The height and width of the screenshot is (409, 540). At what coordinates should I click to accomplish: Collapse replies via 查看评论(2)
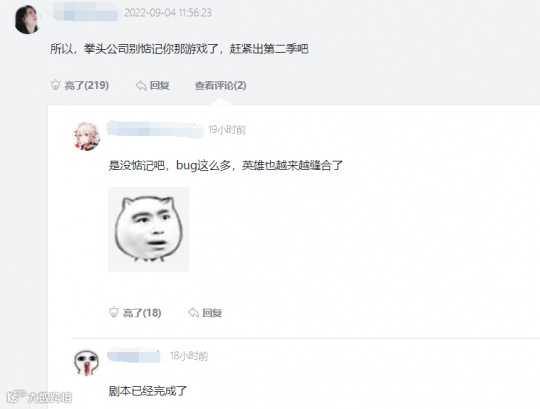(220, 85)
